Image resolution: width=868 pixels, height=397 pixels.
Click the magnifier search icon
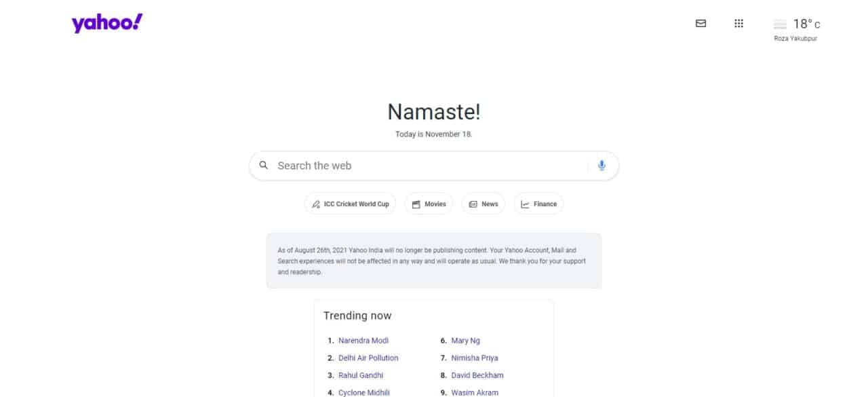tap(264, 165)
